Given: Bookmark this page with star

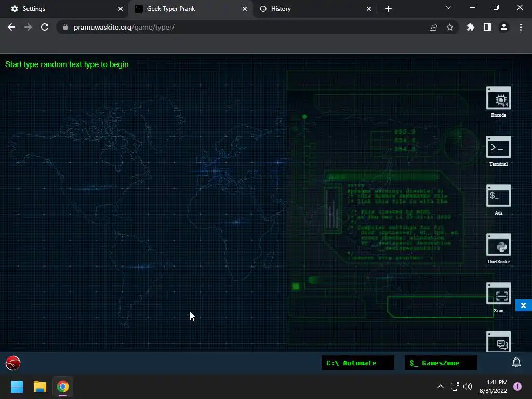Looking at the screenshot, I should click(x=450, y=27).
